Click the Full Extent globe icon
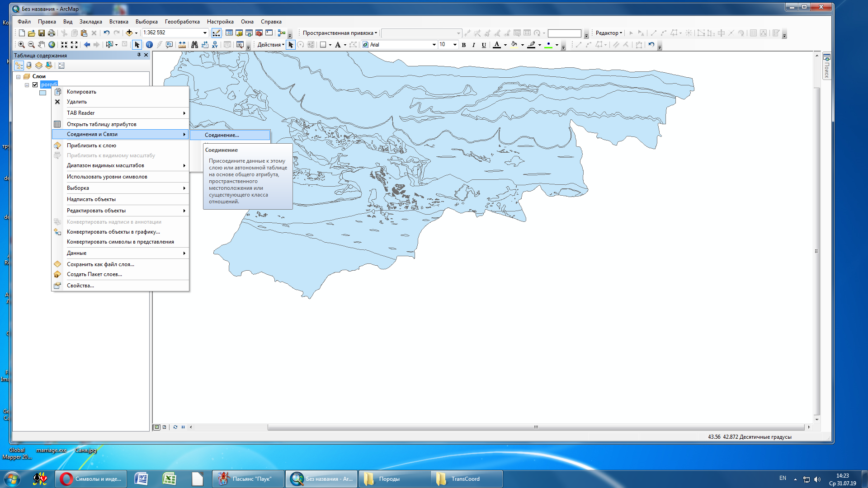Screen dimensions: 868x488 pos(52,45)
